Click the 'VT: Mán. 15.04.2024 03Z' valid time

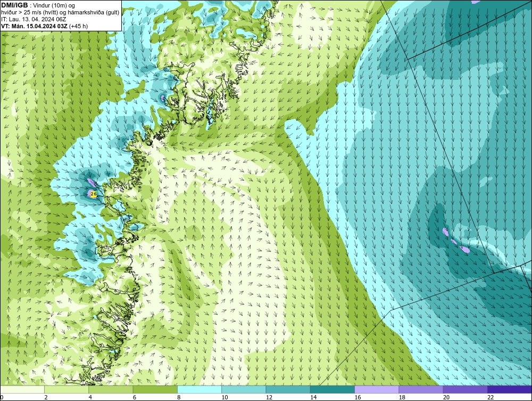click(34, 26)
